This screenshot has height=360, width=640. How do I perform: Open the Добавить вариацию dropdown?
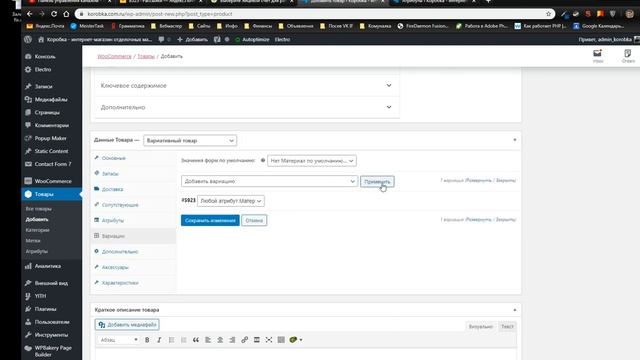point(269,181)
